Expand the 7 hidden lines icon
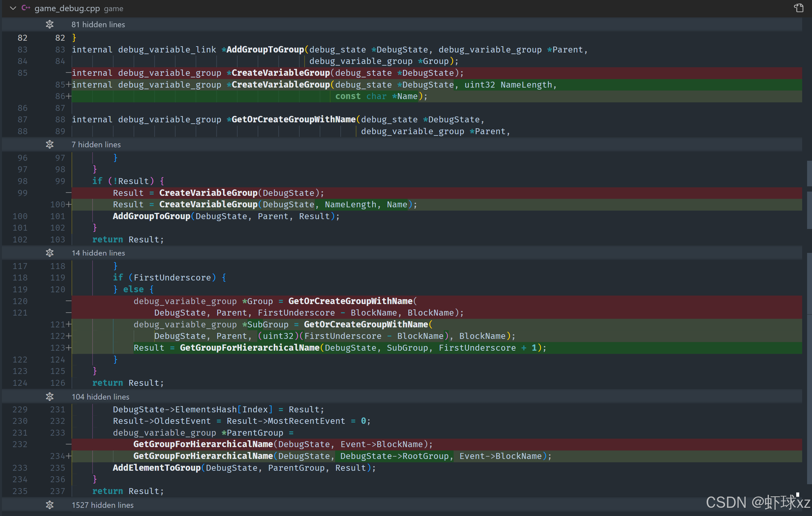 click(50, 144)
